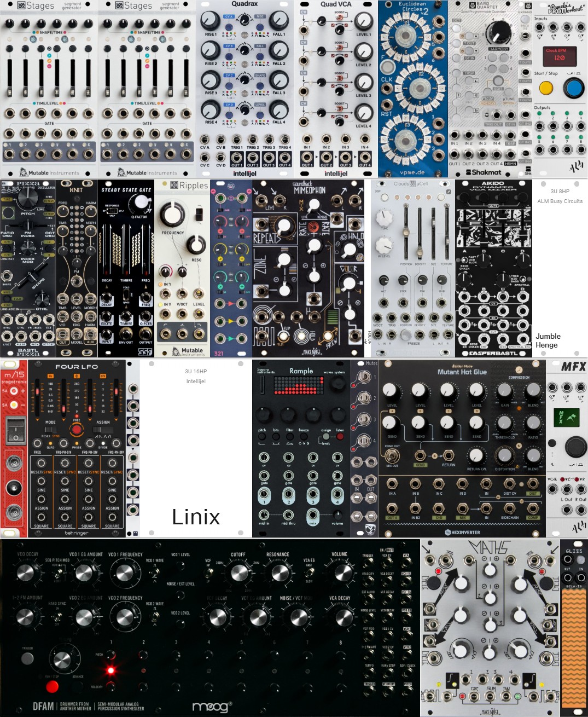The height and width of the screenshot is (717, 588).
Task: Click the Hot Glue OUT A jack
Action: [392, 508]
